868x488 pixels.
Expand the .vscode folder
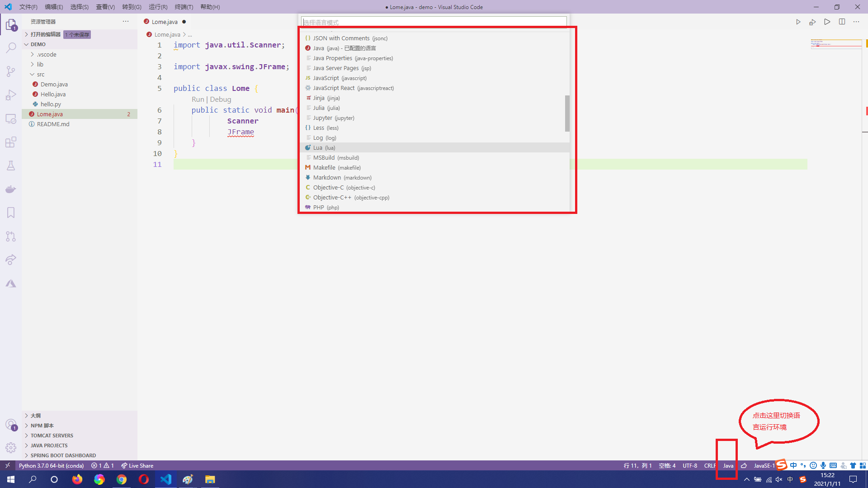(x=80, y=54)
